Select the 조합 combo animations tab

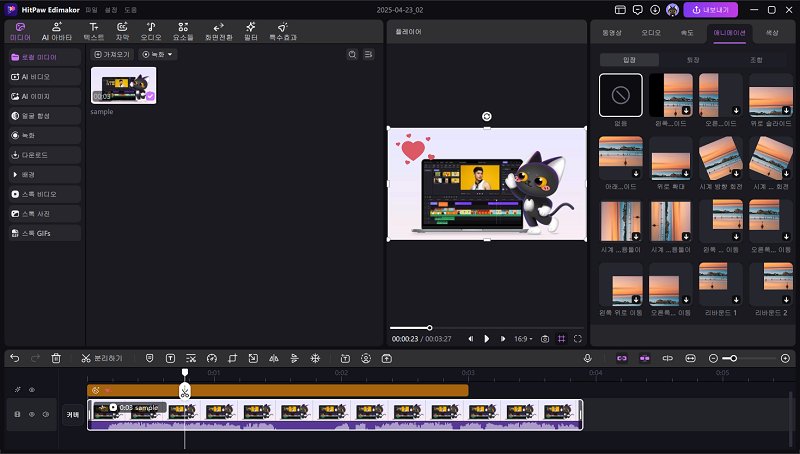pyautogui.click(x=756, y=60)
